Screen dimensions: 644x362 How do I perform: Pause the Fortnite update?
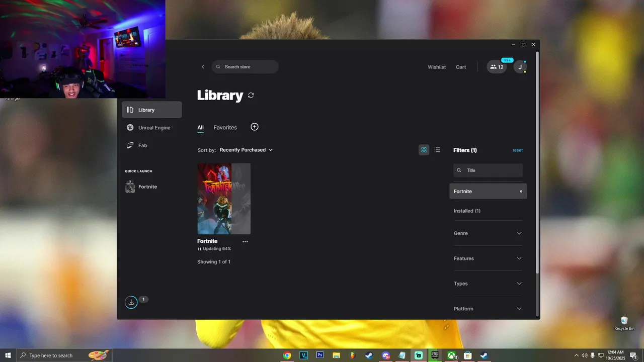pos(199,249)
